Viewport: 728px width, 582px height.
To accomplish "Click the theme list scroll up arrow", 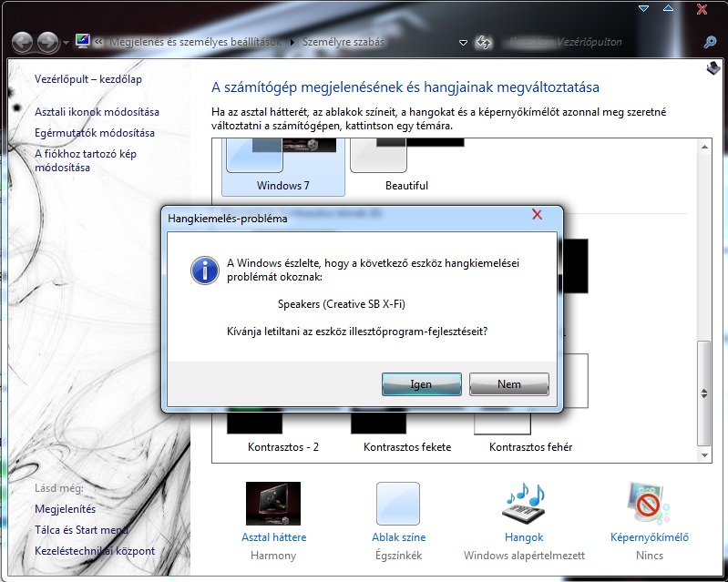I will pyautogui.click(x=704, y=147).
